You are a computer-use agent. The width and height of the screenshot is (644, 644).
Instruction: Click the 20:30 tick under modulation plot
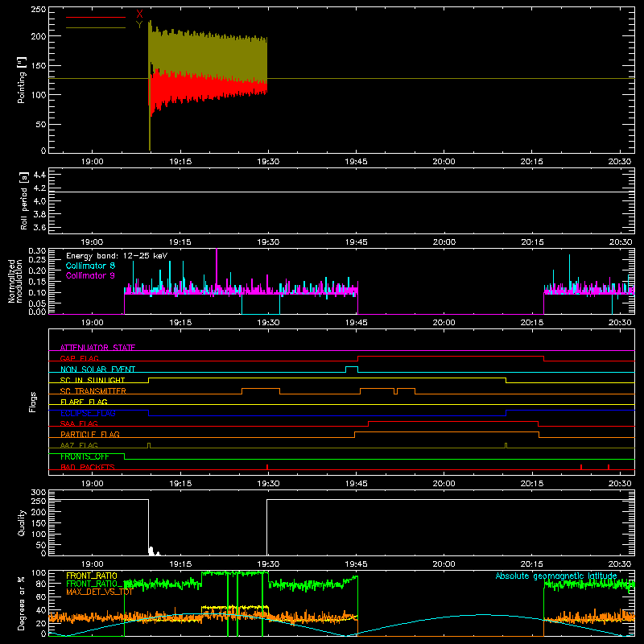pyautogui.click(x=620, y=323)
